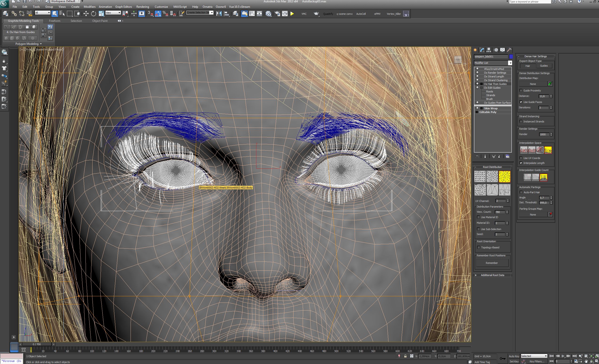Viewport: 599px width, 364px height.
Task: Toggle the lightbulb for Ox Strand Length
Action: [477, 76]
